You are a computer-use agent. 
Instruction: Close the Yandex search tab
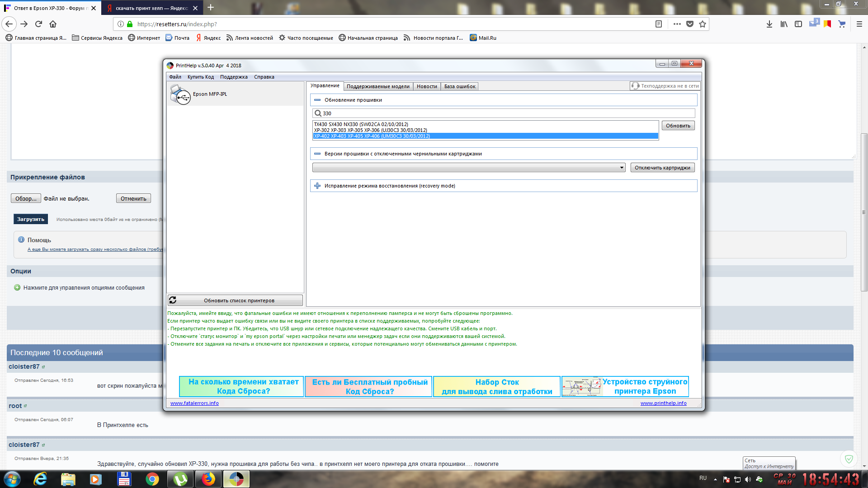195,8
